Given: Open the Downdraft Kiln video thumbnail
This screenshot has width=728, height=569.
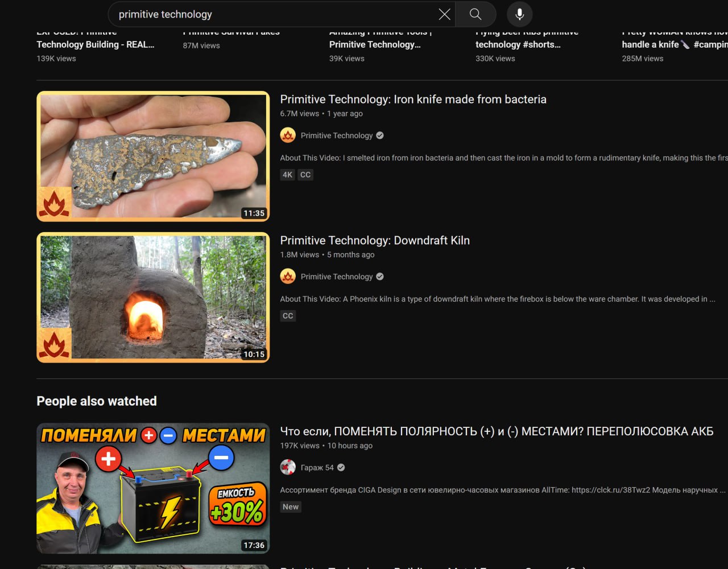Looking at the screenshot, I should [x=153, y=298].
